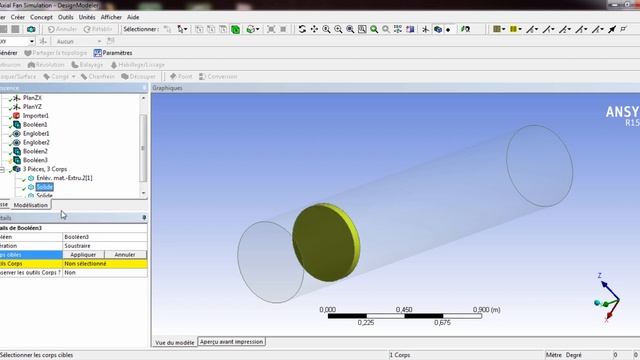Viewport: 640px width, 360px height.
Task: Click the yellow Non sélectionné field
Action: click(105, 264)
